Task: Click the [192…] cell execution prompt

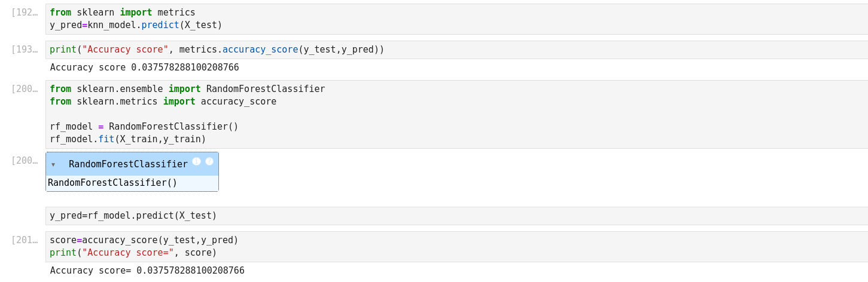Action: point(25,13)
